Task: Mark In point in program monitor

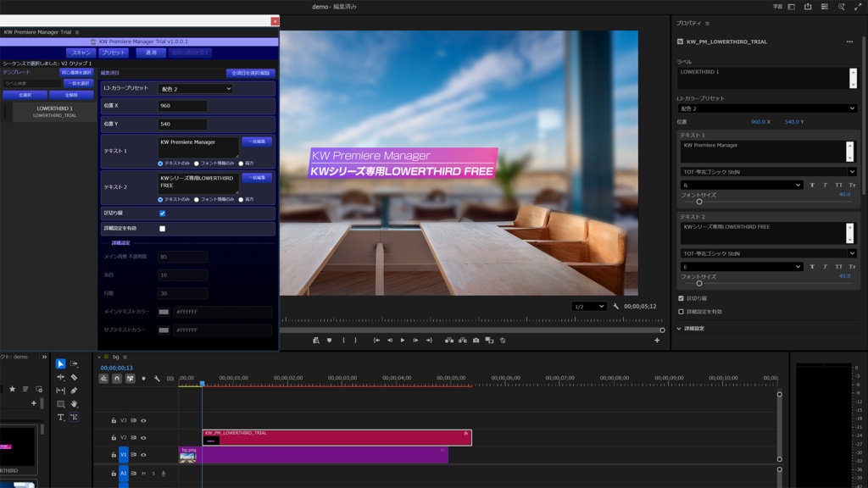Action: coord(344,341)
